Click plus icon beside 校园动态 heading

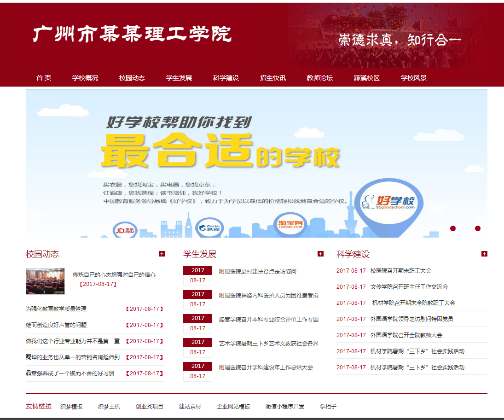click(162, 254)
